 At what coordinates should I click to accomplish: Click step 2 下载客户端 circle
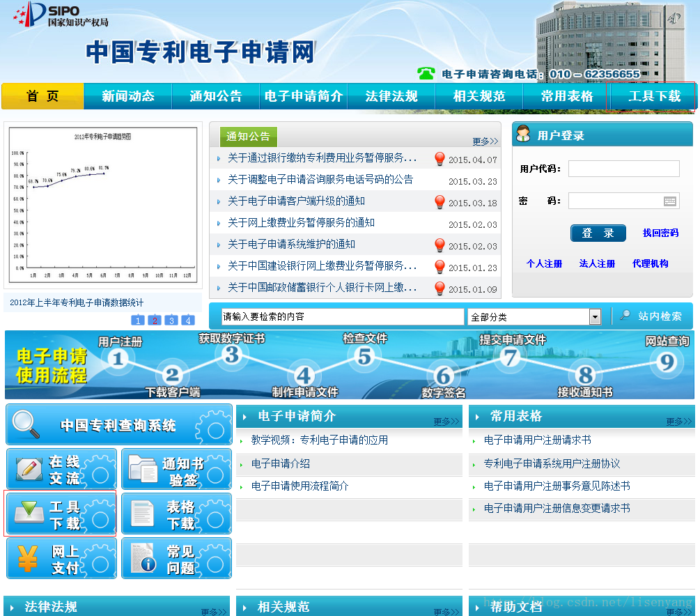click(x=172, y=374)
